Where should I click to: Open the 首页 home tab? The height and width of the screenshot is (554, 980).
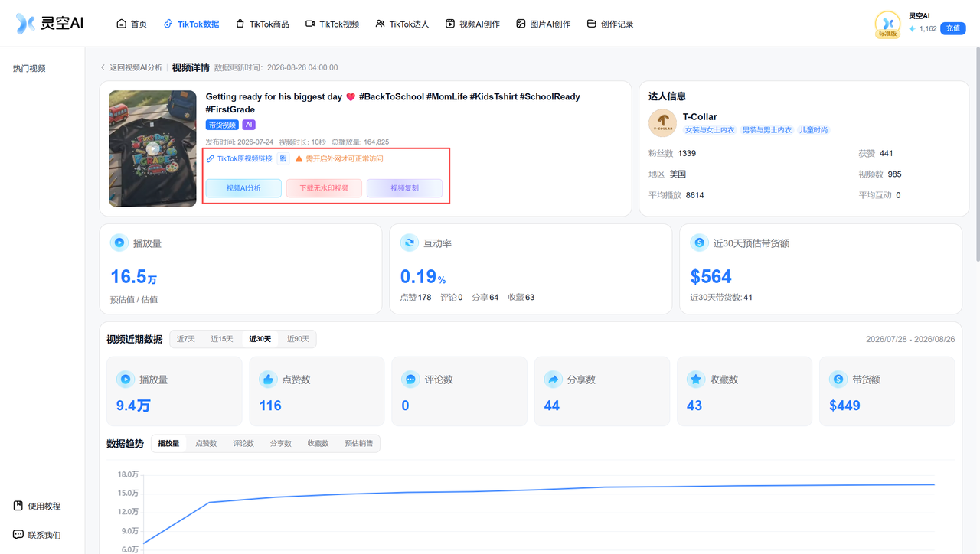[132, 24]
